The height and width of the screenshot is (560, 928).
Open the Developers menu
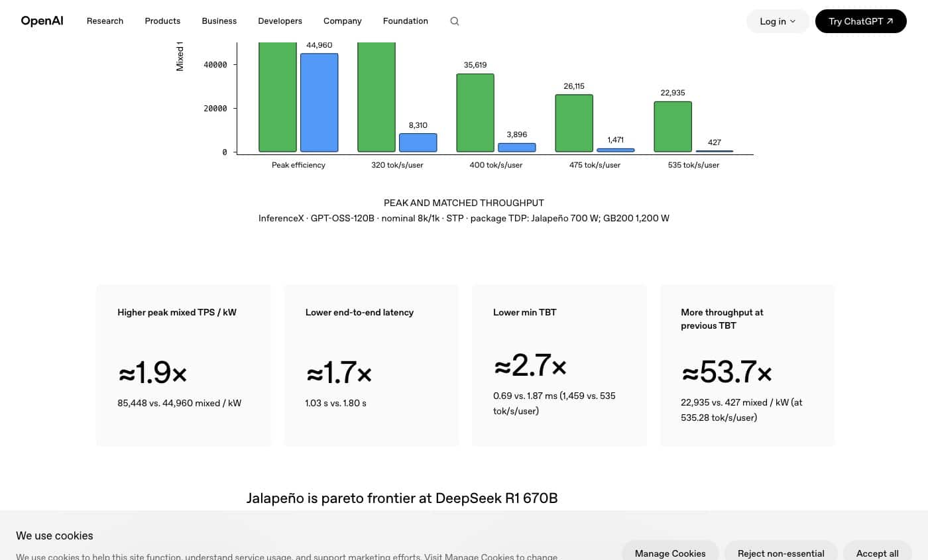pyautogui.click(x=280, y=21)
